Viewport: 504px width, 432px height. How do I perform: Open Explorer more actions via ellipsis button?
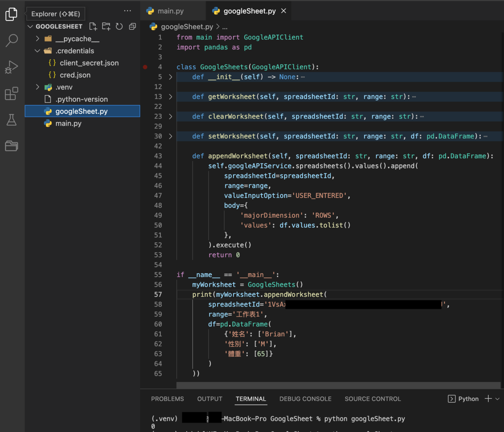[127, 11]
